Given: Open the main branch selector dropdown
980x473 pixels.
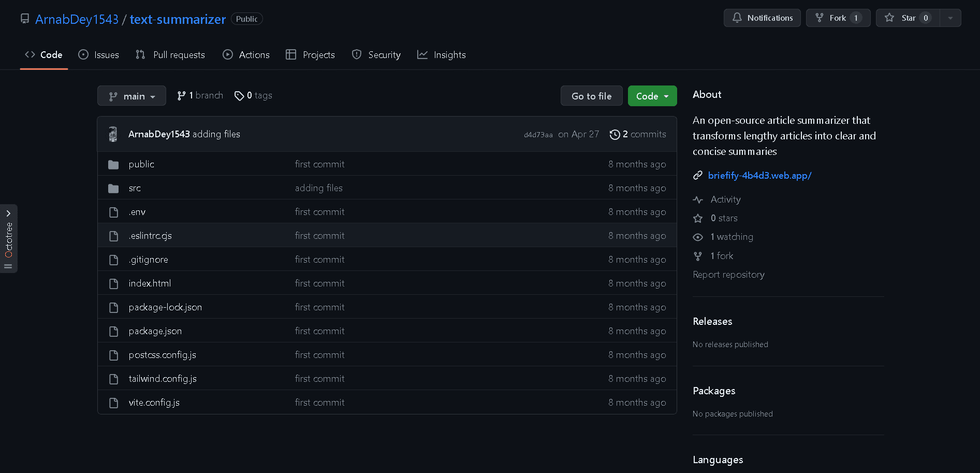Looking at the screenshot, I should [x=131, y=96].
